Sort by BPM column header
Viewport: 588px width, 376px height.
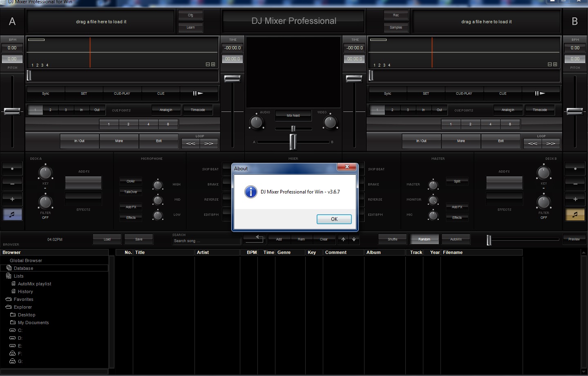pyautogui.click(x=249, y=252)
